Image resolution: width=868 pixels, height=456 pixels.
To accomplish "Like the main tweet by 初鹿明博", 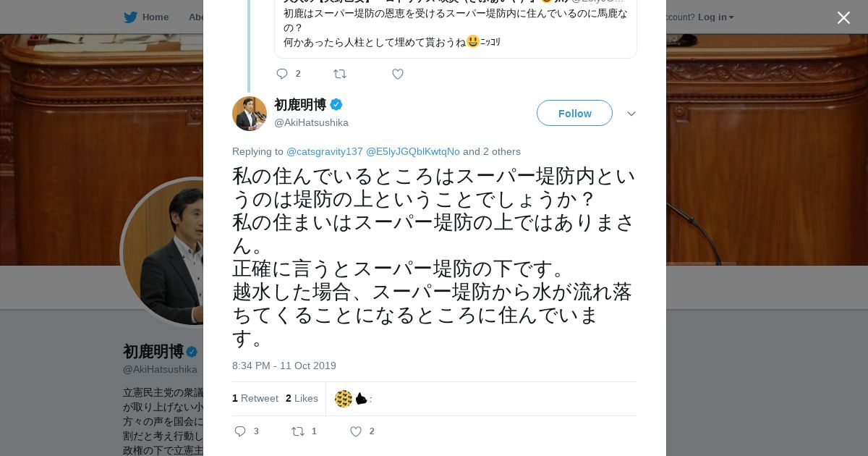I will pos(356,431).
